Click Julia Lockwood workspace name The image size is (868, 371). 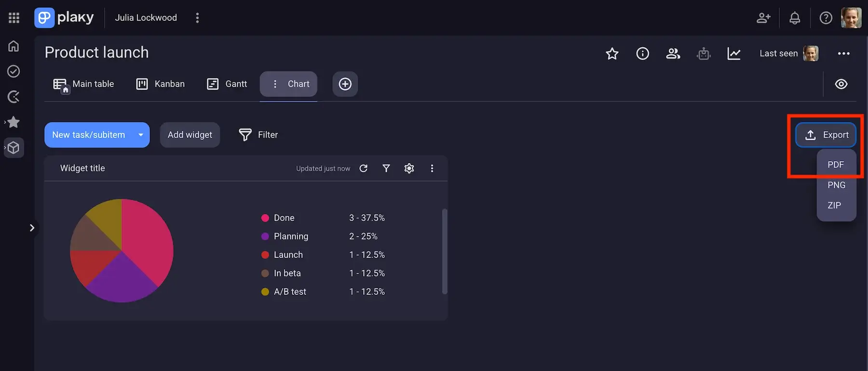pos(146,18)
